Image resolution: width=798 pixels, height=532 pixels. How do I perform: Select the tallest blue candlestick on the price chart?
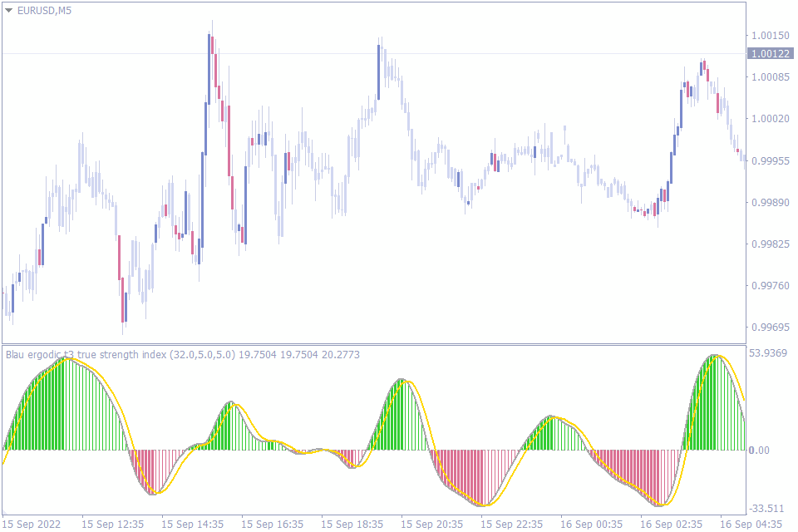point(208,66)
